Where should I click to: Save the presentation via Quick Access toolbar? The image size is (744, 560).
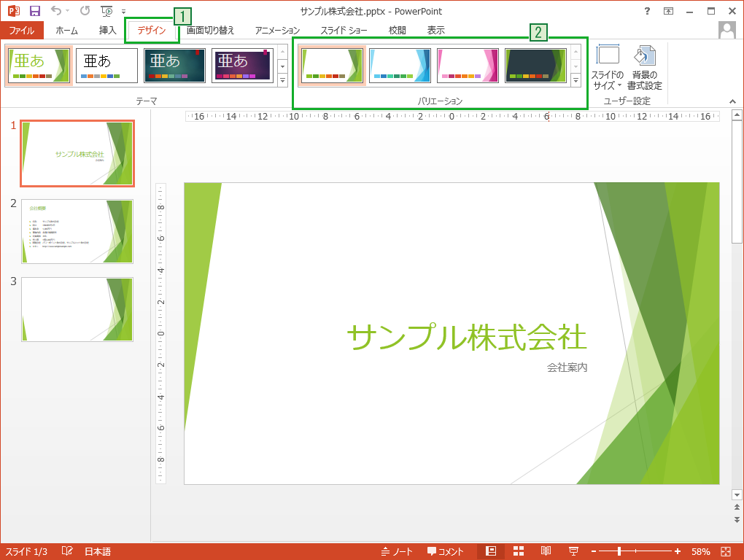click(x=34, y=11)
